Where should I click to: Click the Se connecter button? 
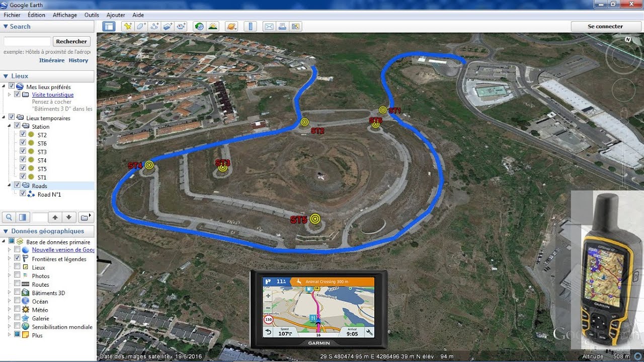point(605,26)
